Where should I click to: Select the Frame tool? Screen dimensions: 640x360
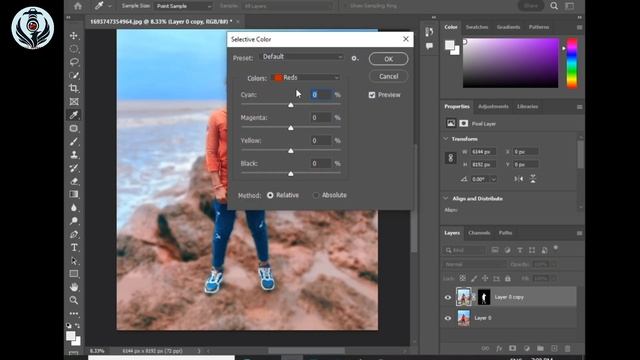click(74, 102)
